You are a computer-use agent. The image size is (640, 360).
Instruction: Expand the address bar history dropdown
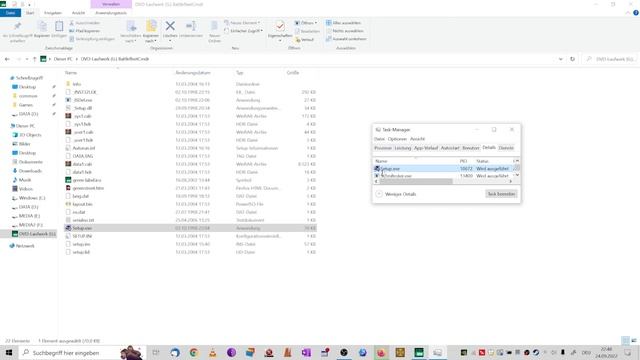coord(560,59)
